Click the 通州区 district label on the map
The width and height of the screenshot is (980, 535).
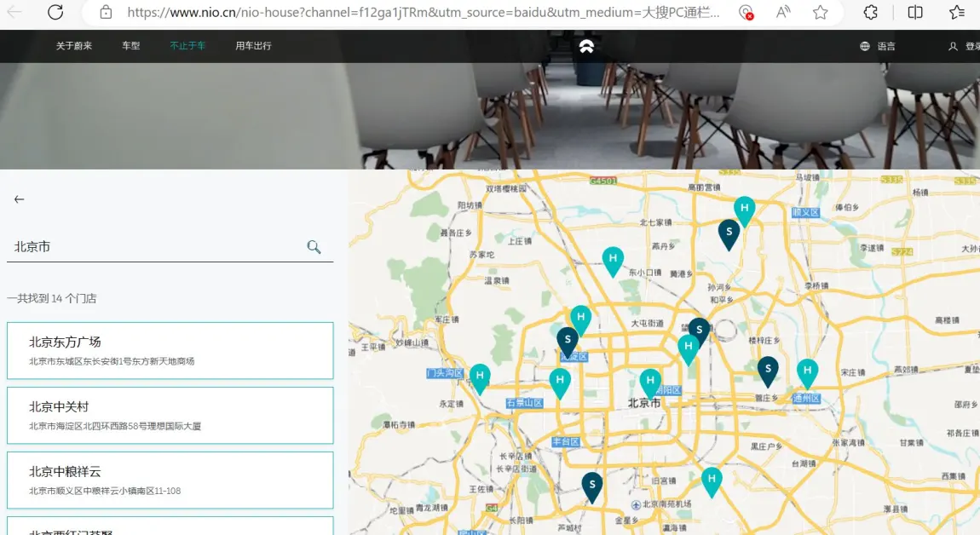tap(806, 398)
